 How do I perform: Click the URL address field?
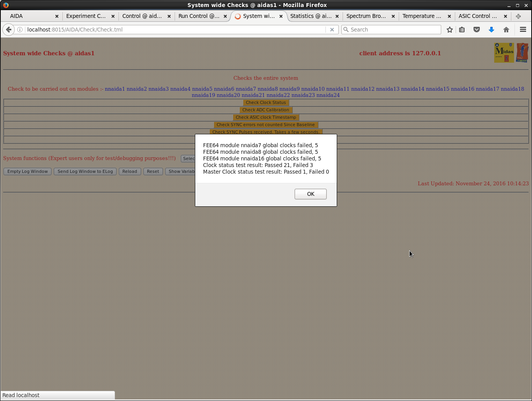175,30
